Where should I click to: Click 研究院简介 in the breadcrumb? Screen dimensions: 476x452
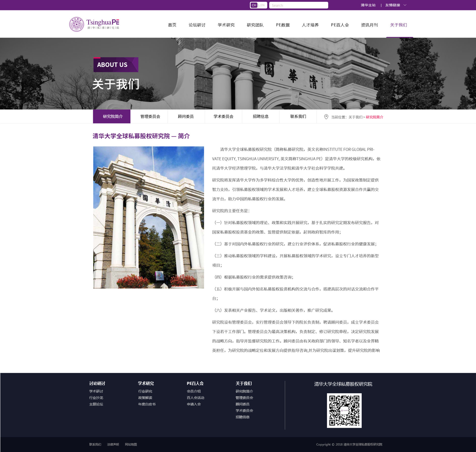coord(374,117)
